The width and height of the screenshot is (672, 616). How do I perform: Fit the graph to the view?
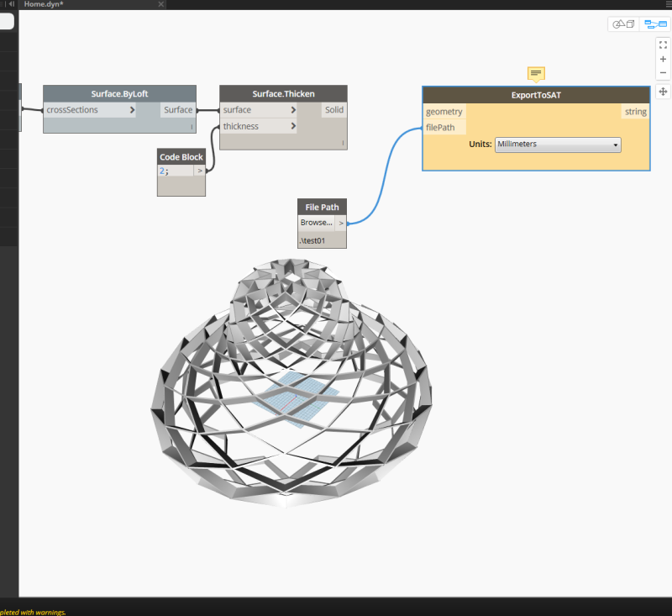(663, 45)
